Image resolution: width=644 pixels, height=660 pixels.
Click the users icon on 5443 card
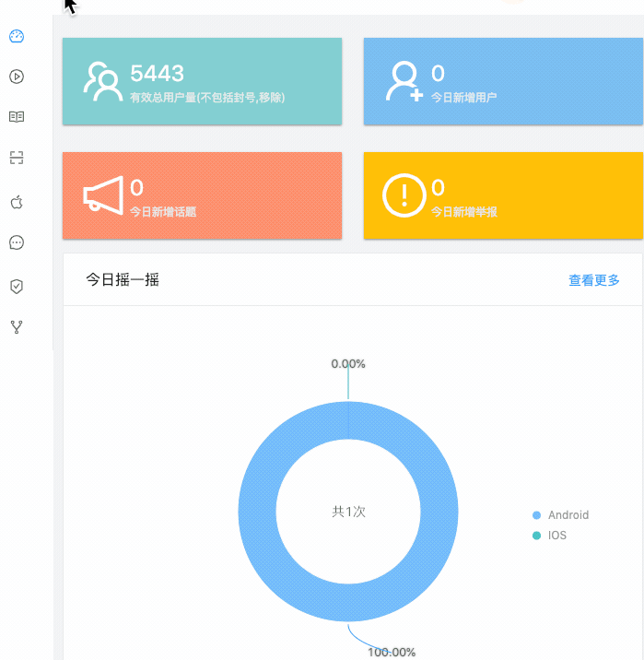(103, 82)
